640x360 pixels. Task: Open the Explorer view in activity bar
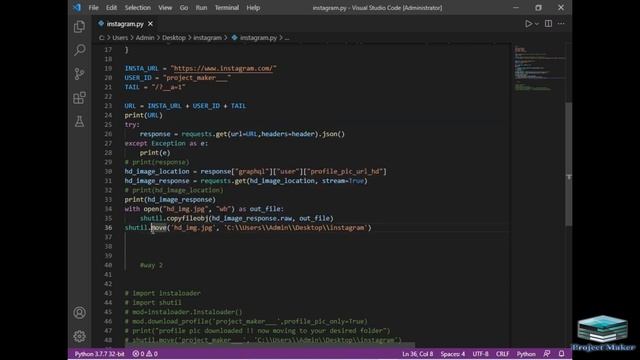[80, 27]
